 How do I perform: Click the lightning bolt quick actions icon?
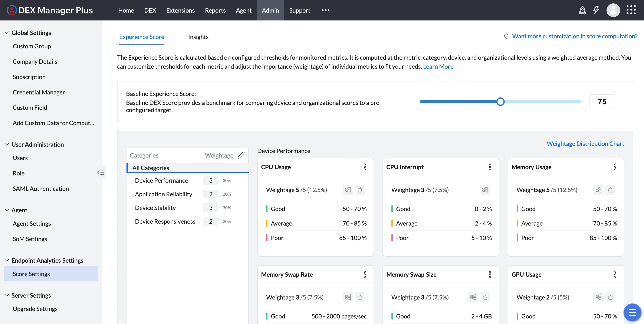click(x=596, y=10)
